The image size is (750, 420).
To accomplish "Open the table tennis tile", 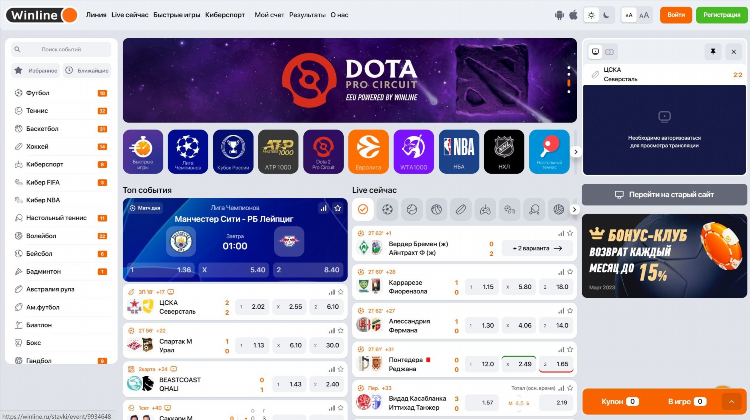I will pos(549,152).
